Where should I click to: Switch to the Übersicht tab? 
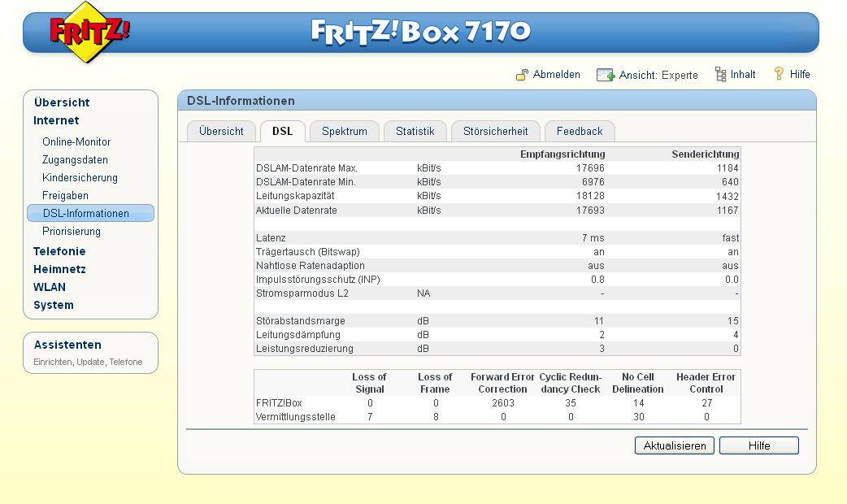pyautogui.click(x=221, y=131)
